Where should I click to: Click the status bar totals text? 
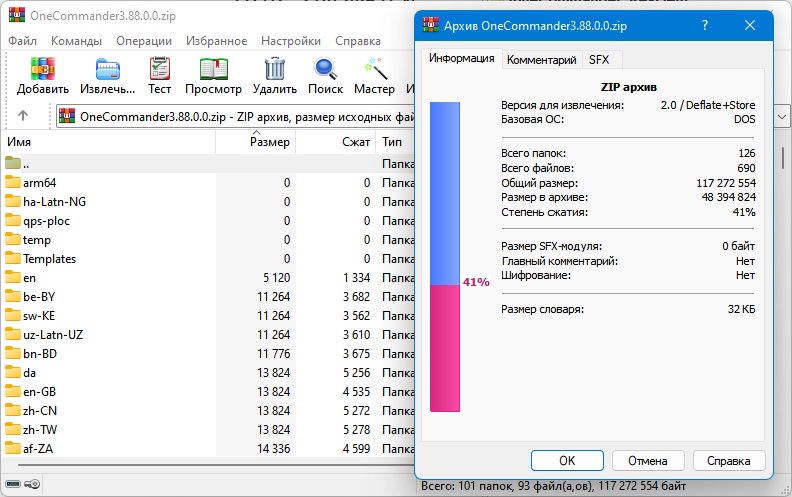click(x=554, y=486)
